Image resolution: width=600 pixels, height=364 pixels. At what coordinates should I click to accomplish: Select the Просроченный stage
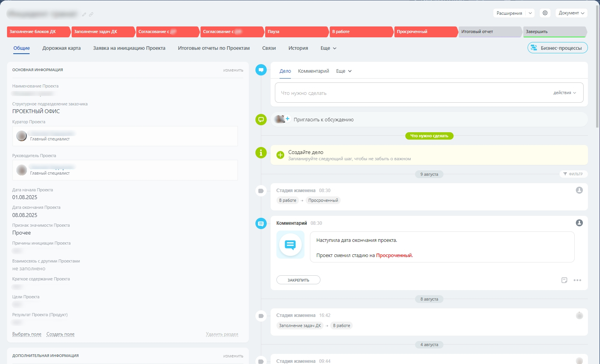click(426, 32)
